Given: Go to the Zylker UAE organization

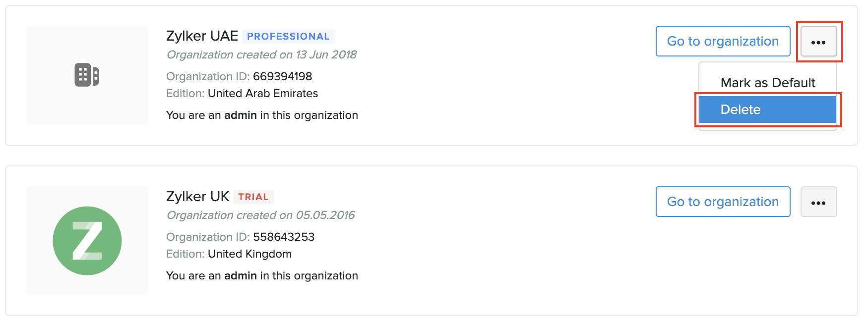Looking at the screenshot, I should 723,42.
